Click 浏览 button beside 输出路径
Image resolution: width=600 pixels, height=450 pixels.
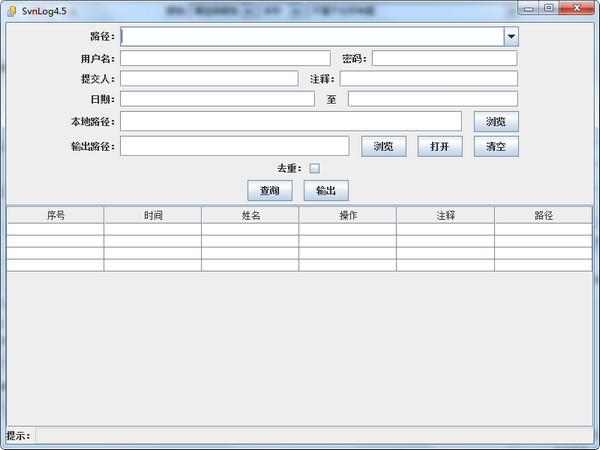(384, 146)
